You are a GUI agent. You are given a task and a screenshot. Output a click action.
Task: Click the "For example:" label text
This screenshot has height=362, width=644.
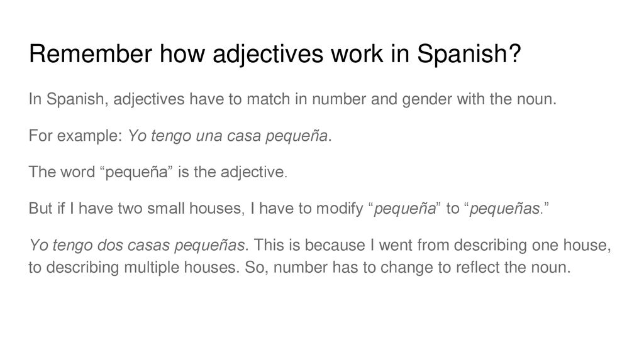click(75, 136)
